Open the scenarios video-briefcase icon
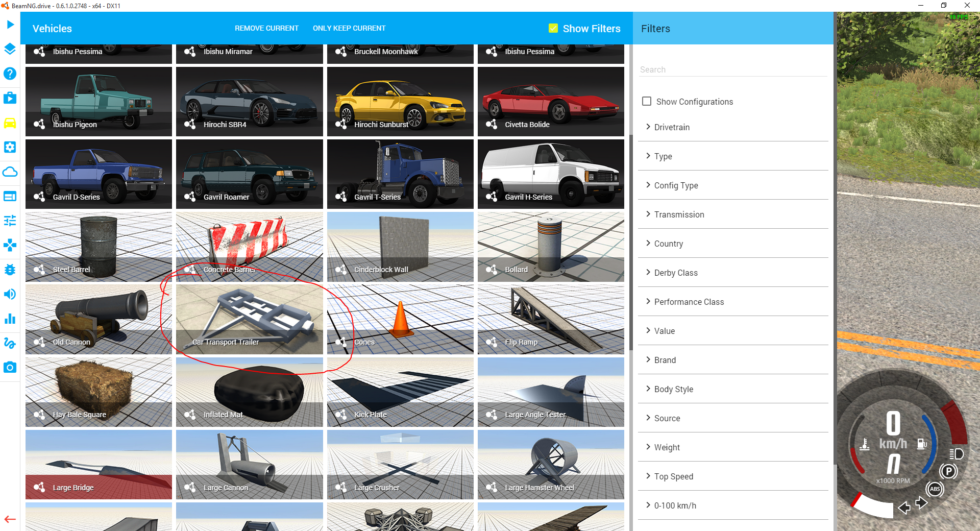This screenshot has height=531, width=980. (x=10, y=98)
